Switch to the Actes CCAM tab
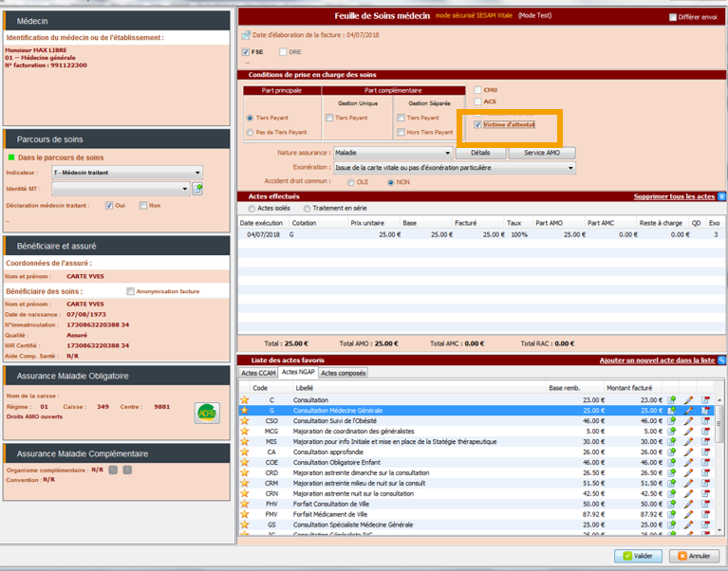 [258, 373]
